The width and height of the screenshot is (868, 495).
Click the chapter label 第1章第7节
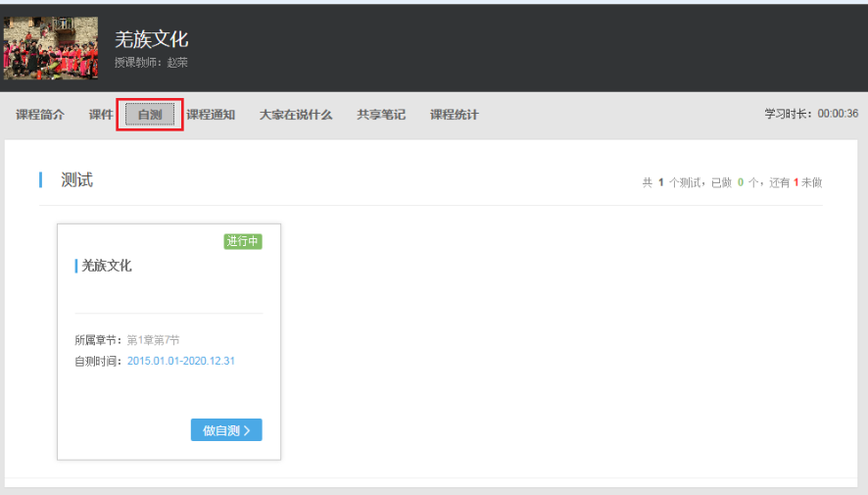[153, 340]
